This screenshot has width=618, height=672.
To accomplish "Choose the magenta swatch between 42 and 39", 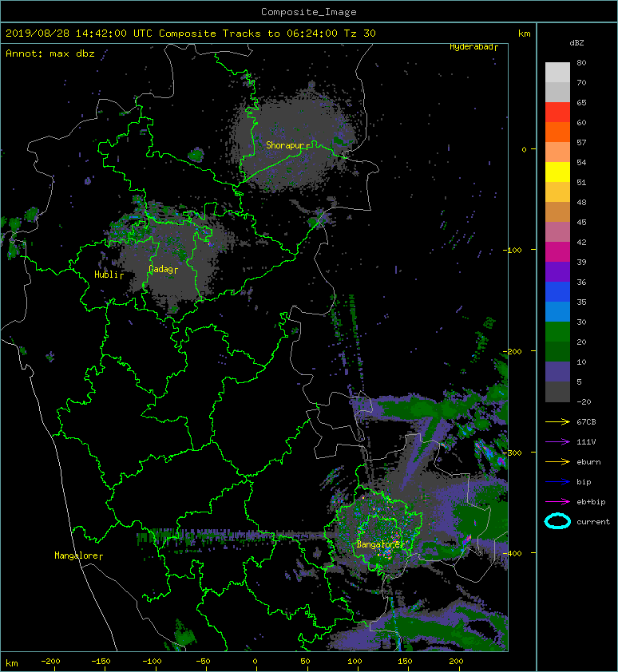I will point(557,251).
